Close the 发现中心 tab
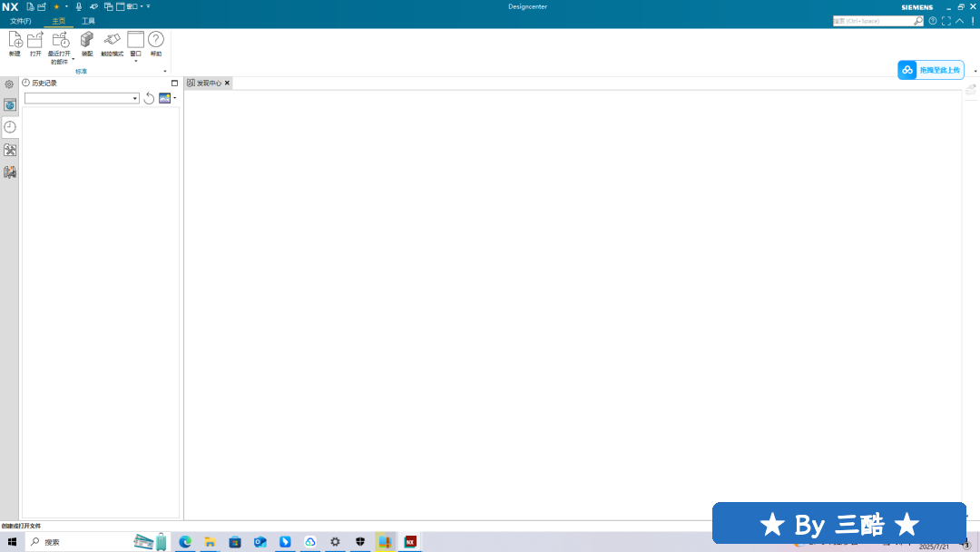 (x=228, y=84)
